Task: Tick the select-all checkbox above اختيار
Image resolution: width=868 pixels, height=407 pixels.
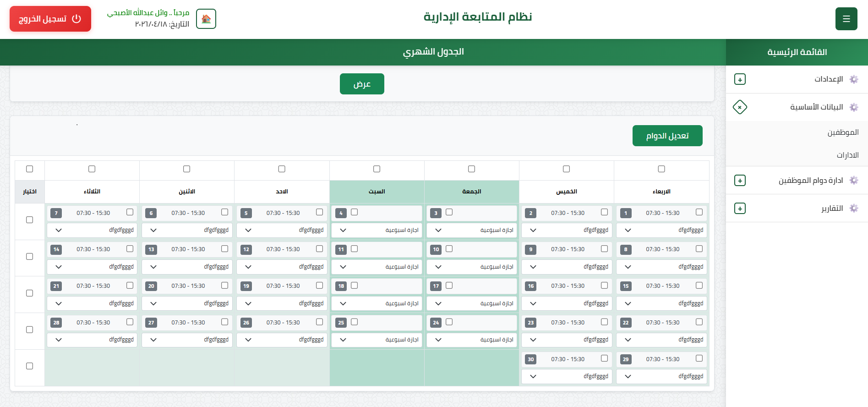Action: tap(30, 169)
